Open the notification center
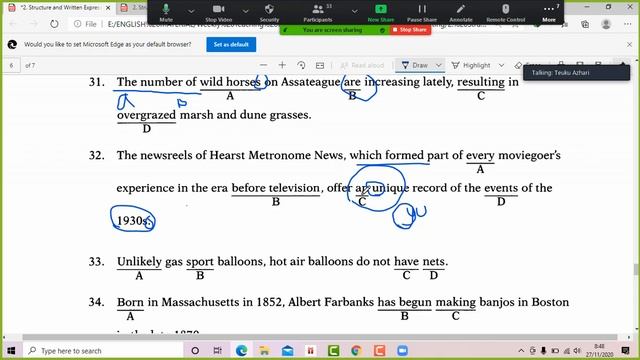This screenshot has width=640, height=360. [x=625, y=351]
